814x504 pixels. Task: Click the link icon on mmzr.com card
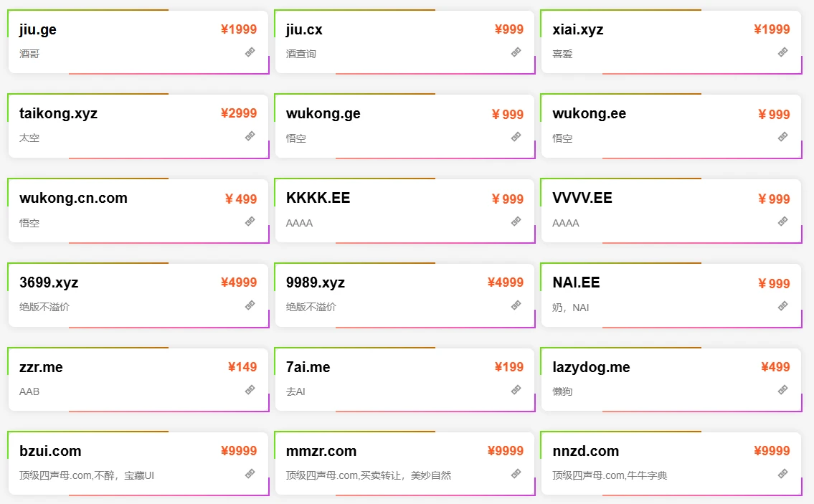[516, 474]
